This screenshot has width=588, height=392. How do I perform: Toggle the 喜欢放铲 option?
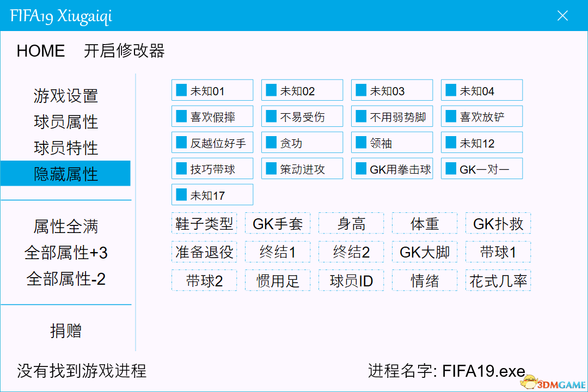pyautogui.click(x=451, y=117)
